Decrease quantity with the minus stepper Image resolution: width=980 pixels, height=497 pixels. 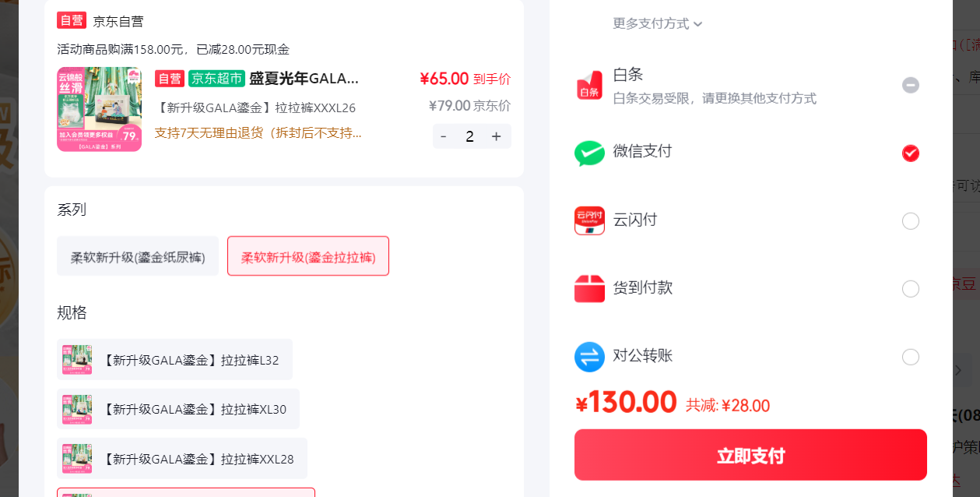click(x=444, y=136)
